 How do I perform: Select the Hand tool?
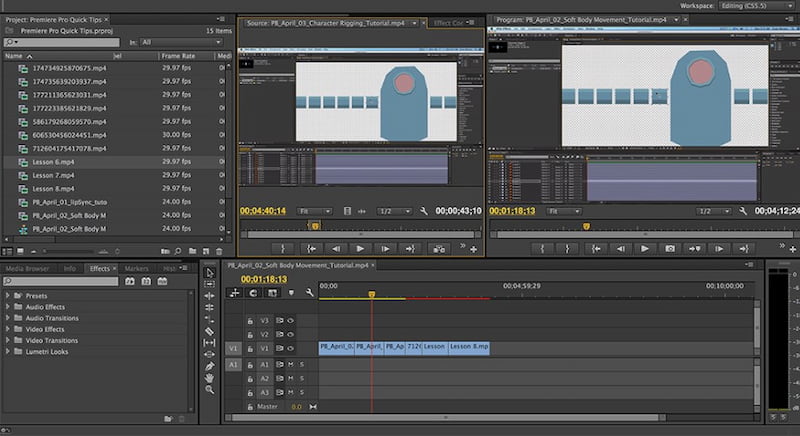(x=209, y=378)
